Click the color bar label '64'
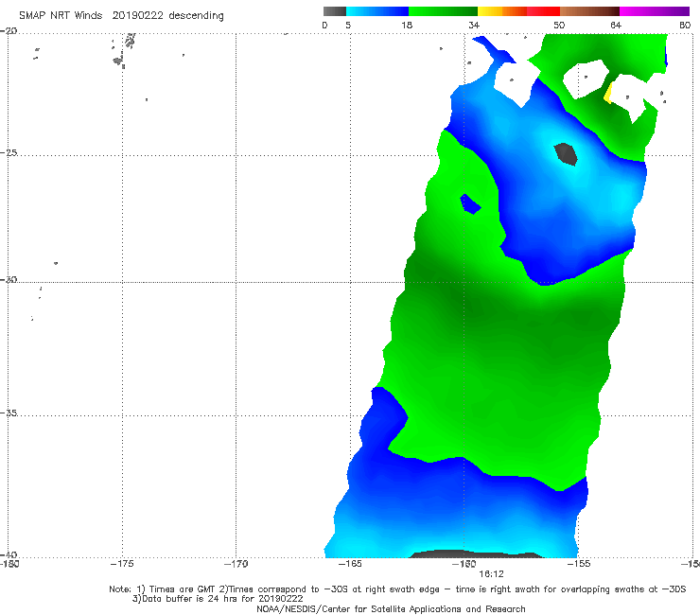This screenshot has height=615, width=700. (x=616, y=26)
